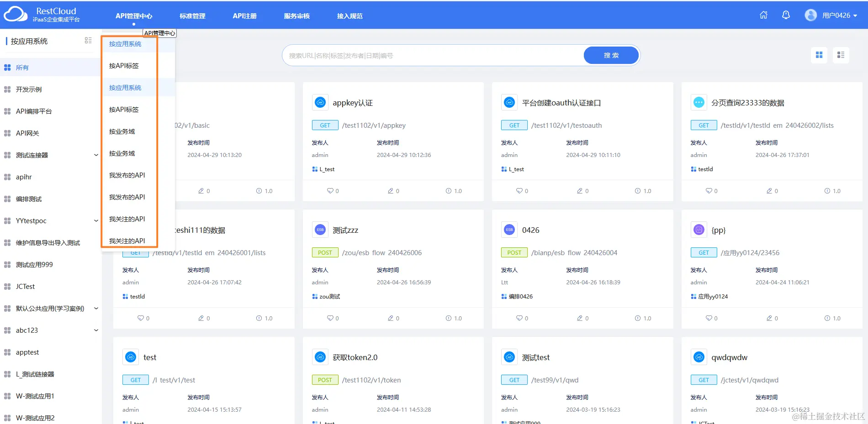Screen dimensions: 868x424
Task: Favorite the 测试zzz API with heart
Action: 330,318
